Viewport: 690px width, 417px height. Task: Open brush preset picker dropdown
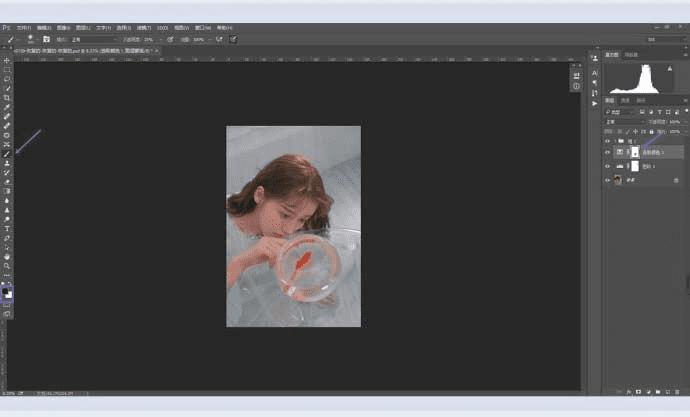point(38,39)
